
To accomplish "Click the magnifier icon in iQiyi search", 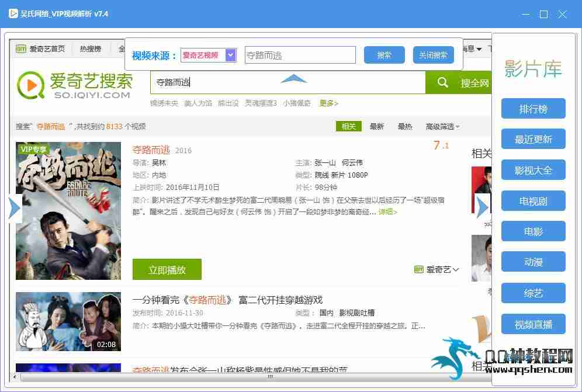I will (x=442, y=82).
